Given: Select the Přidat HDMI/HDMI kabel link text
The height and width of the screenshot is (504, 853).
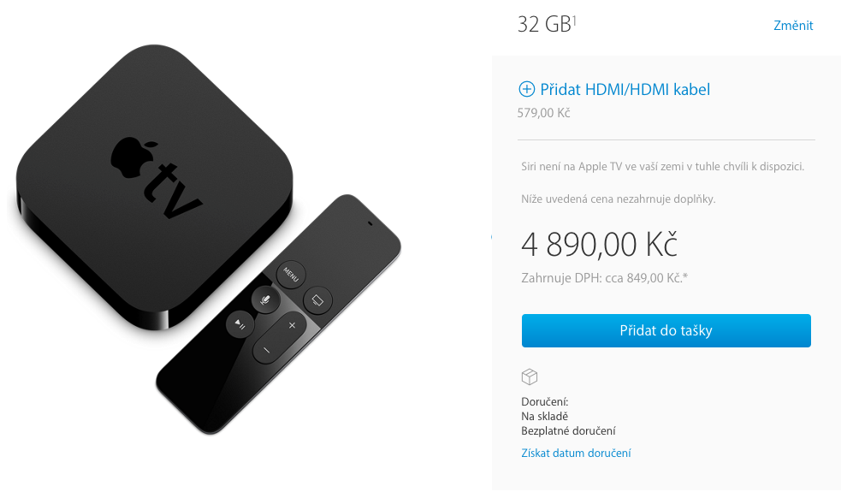Looking at the screenshot, I should [x=625, y=89].
